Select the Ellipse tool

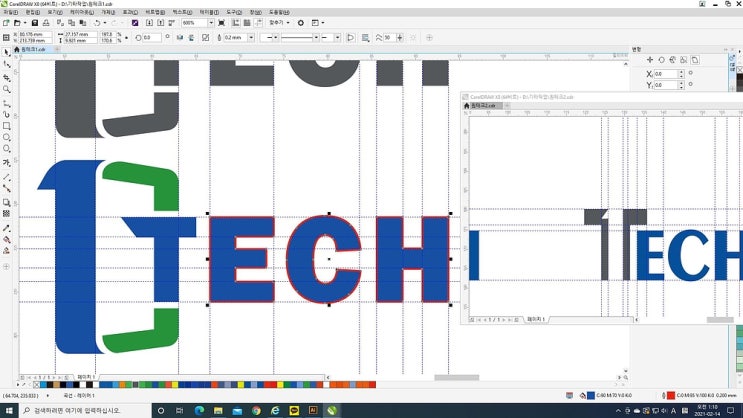pos(6,137)
